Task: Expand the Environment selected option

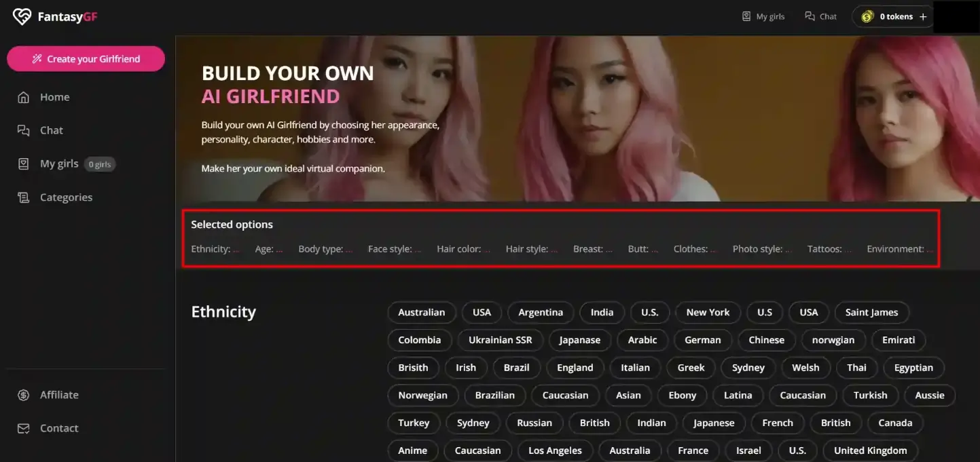Action: pos(901,248)
